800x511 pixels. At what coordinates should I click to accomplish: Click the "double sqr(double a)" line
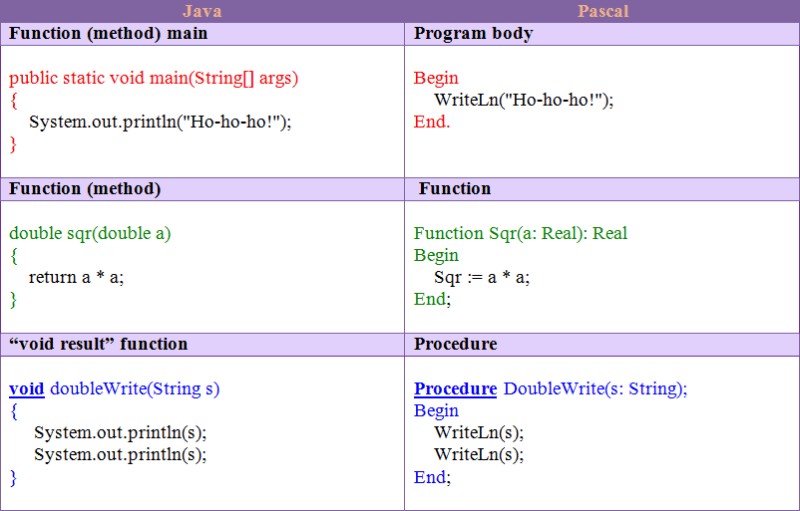click(x=90, y=233)
